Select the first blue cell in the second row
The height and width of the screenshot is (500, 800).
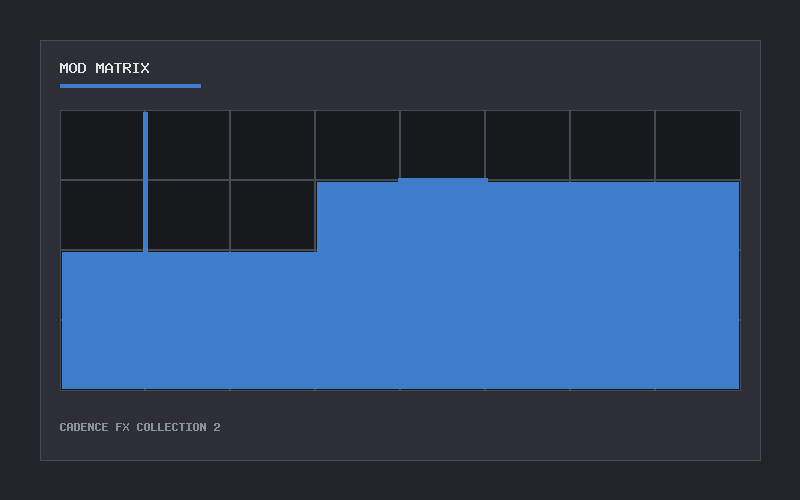tap(358, 216)
